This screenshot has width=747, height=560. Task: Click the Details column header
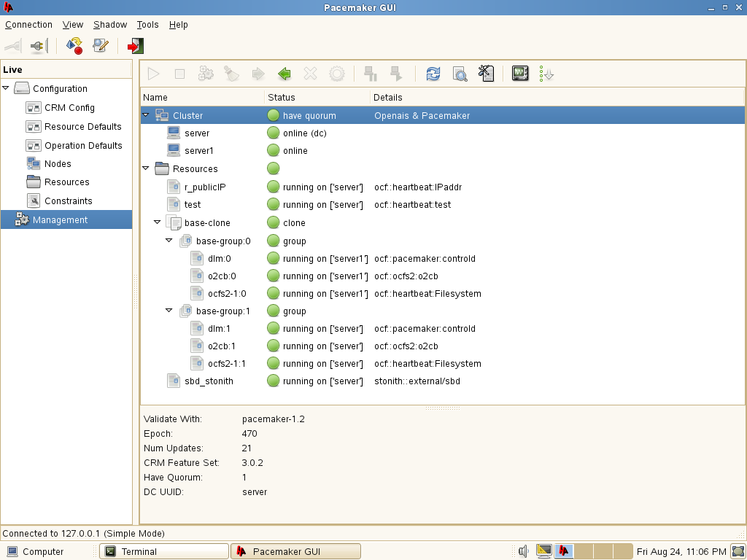(x=557, y=97)
